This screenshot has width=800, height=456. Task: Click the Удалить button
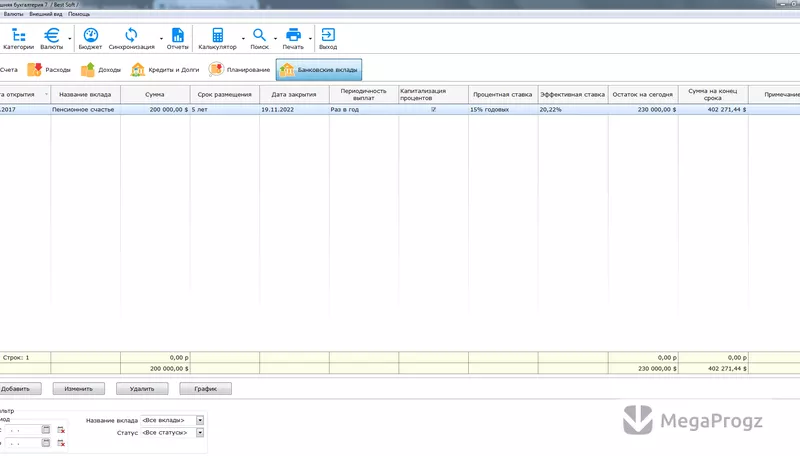142,389
